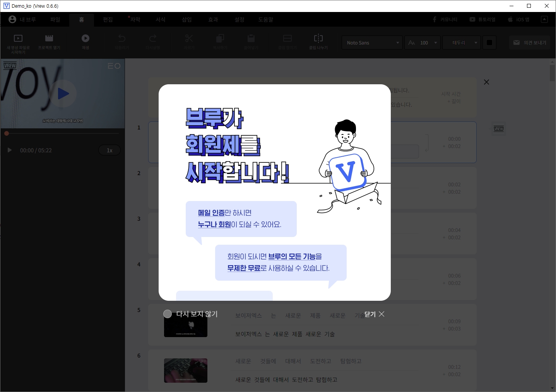Click the word 도전하고 in clip 6 word row
The width and height of the screenshot is (556, 392).
321,361
